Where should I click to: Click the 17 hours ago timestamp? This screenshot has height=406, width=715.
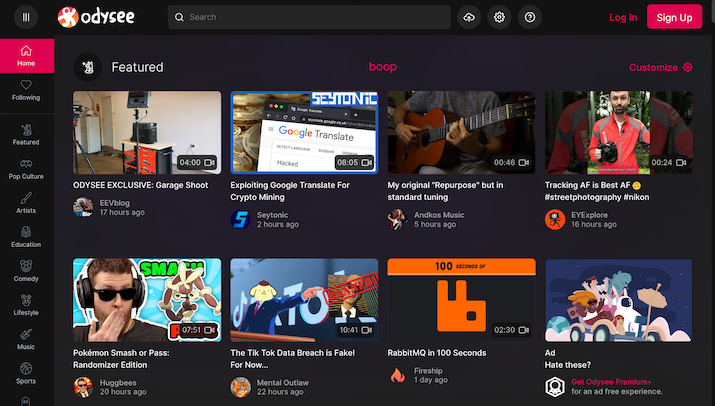coord(122,213)
